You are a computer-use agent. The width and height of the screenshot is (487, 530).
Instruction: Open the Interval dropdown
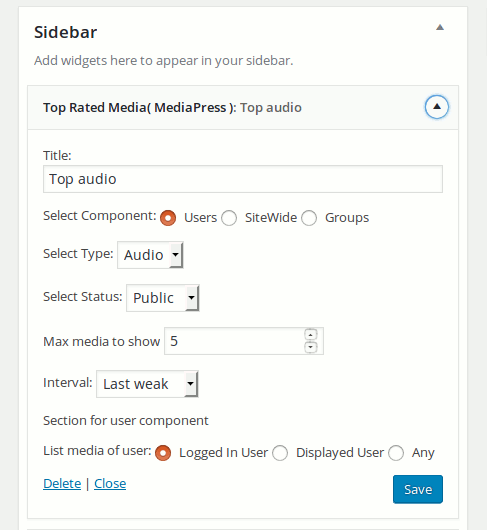(x=147, y=384)
